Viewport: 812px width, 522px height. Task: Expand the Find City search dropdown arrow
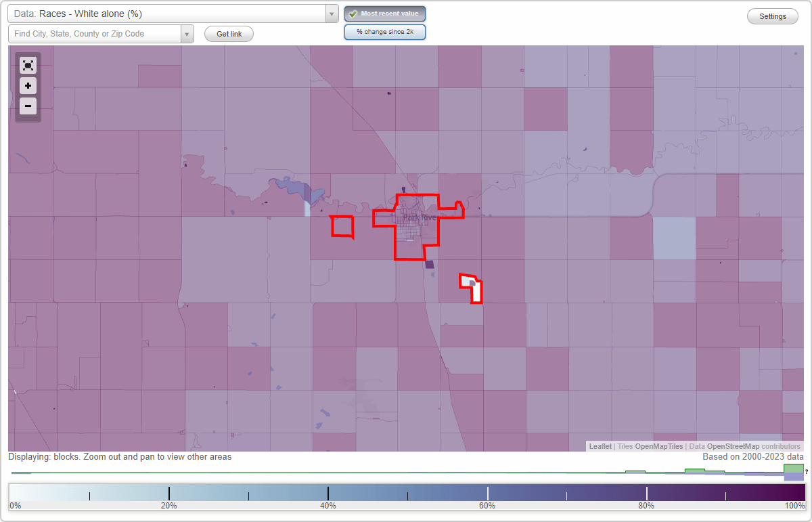tap(187, 33)
